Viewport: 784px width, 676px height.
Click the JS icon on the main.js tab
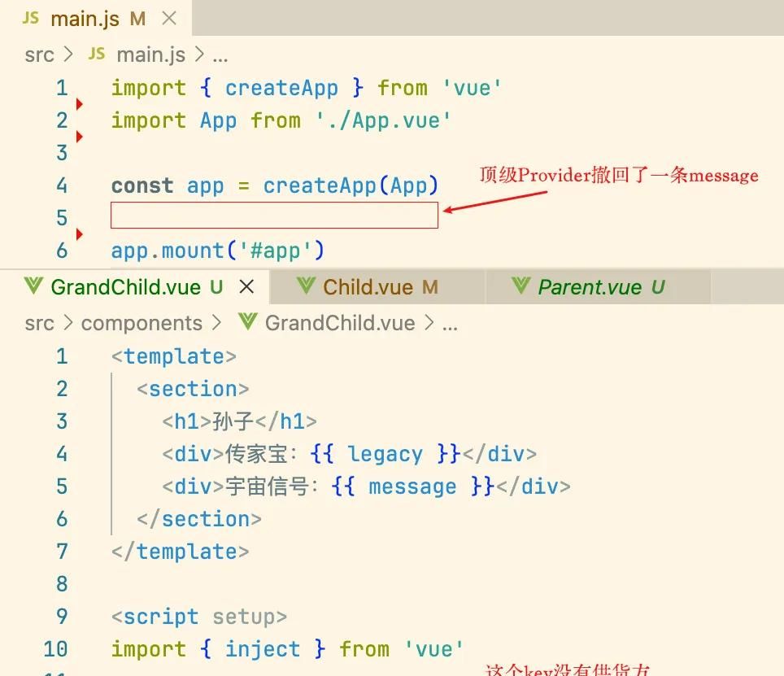tap(29, 17)
